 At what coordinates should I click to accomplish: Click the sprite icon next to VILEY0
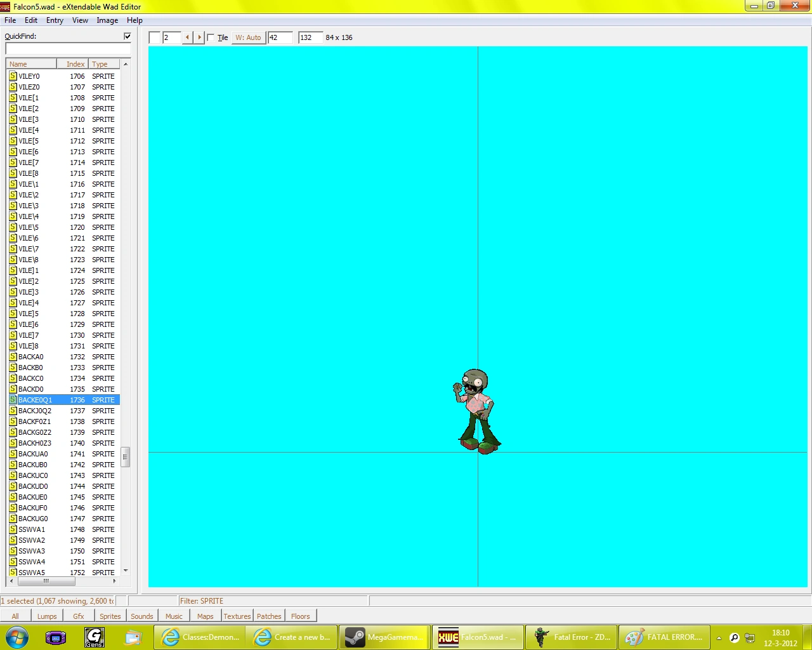(13, 76)
